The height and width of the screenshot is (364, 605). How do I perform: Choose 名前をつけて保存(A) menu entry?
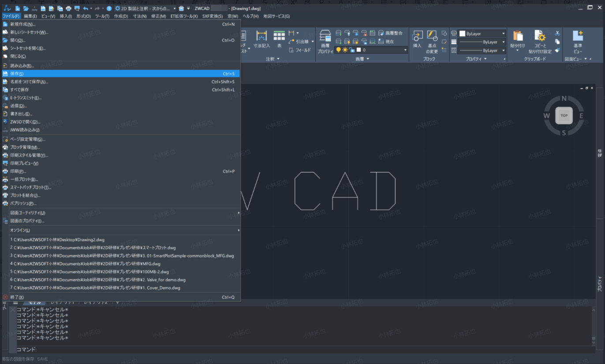click(x=121, y=82)
